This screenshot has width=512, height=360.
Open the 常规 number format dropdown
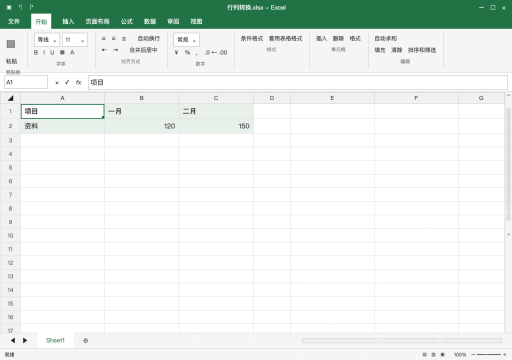pos(186,40)
